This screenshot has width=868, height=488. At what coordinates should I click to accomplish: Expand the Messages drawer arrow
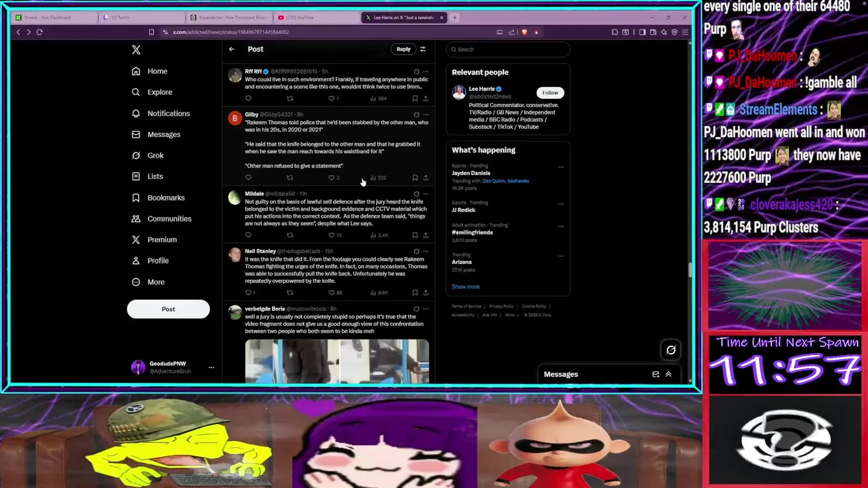[668, 374]
